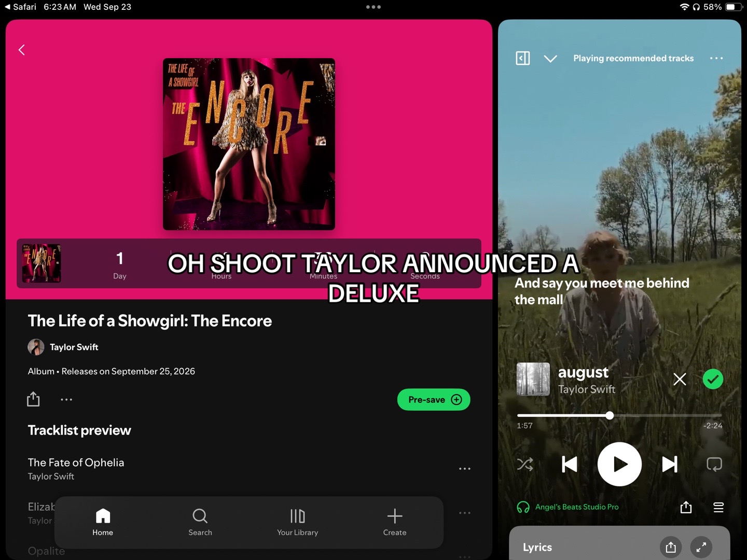The width and height of the screenshot is (747, 560).
Task: Share the current track from player controls
Action: [x=686, y=507]
